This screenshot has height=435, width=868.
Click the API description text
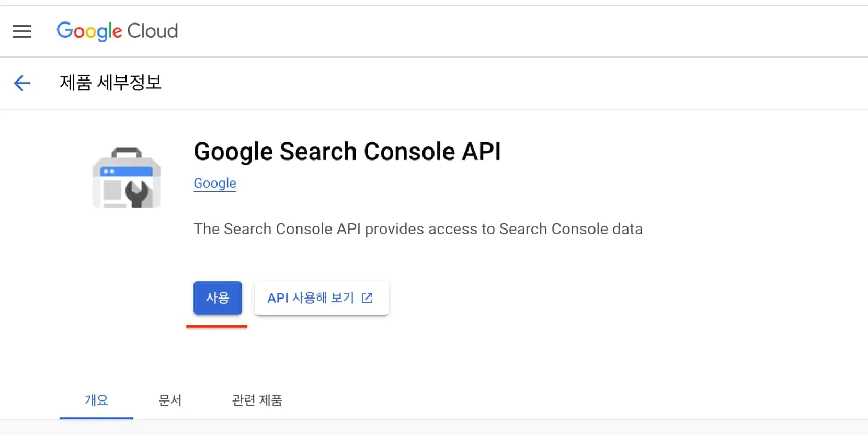click(x=418, y=228)
